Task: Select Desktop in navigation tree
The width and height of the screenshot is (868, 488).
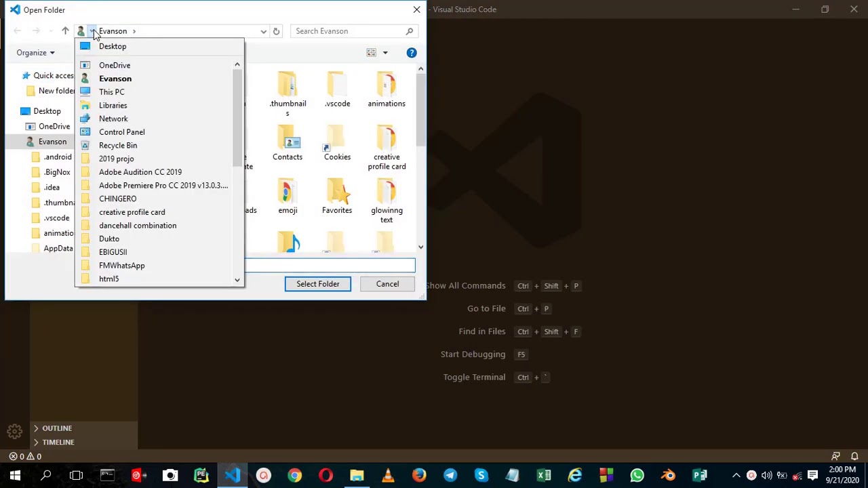Action: [47, 111]
